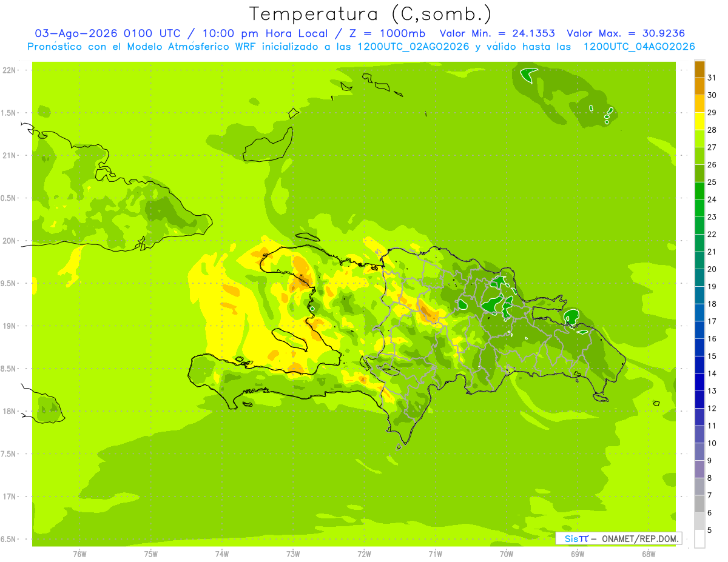Click the '15' value on the color scale
Viewport: 728px width, 562px height.
[712, 356]
